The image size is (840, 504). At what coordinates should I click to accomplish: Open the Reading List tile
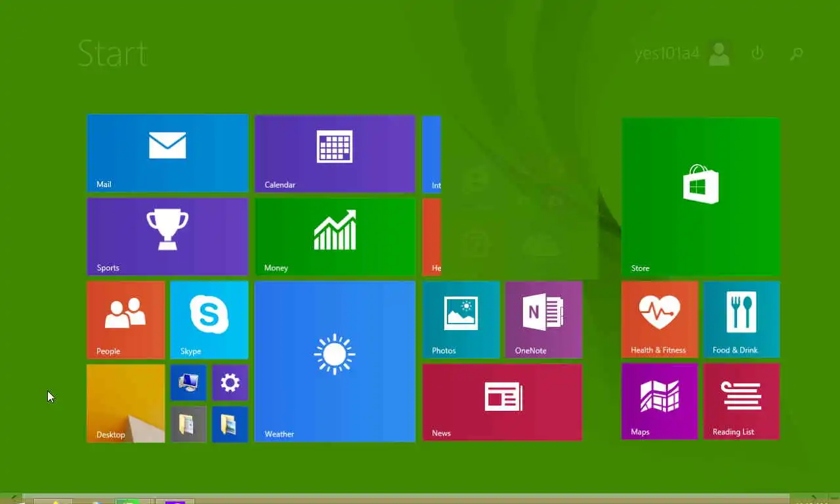[x=742, y=401]
